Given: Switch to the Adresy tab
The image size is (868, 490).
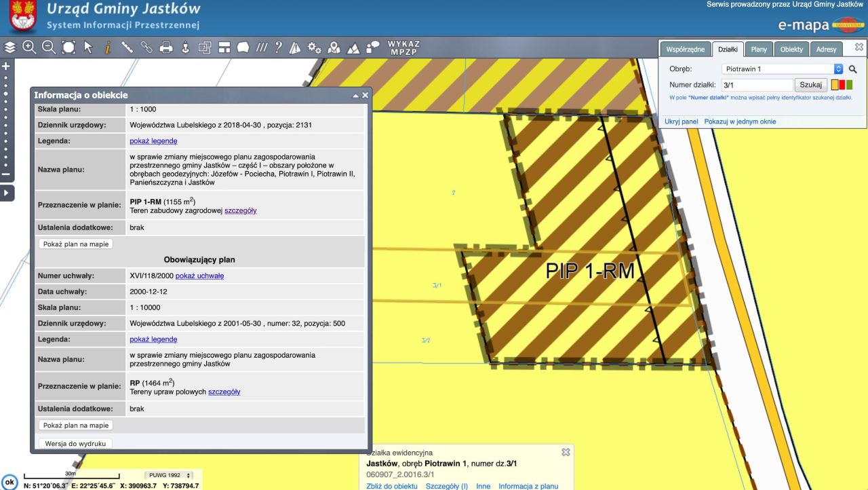Looking at the screenshot, I should point(826,50).
